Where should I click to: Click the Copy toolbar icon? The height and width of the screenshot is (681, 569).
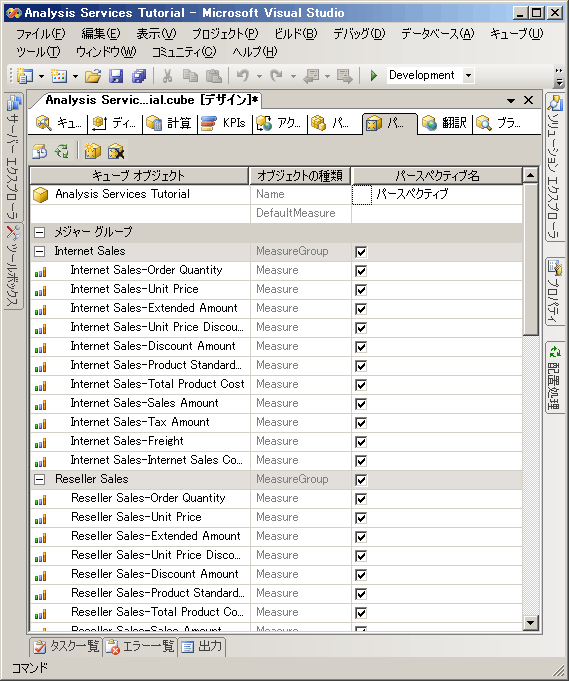(190, 76)
